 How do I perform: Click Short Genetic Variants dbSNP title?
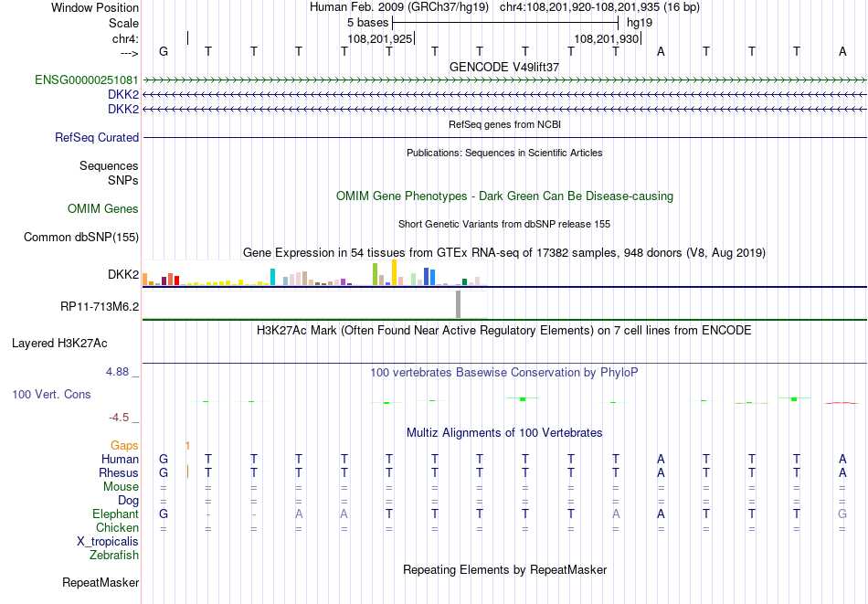coord(504,224)
